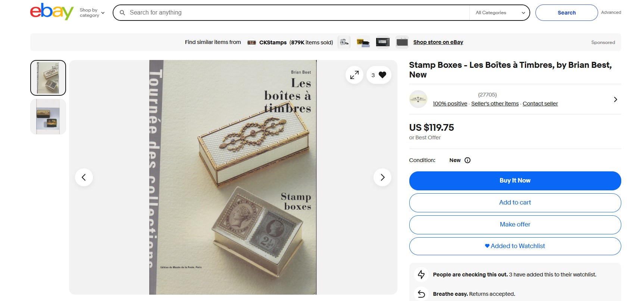Toggle Added to Watchlist button
Screen dimensions: 644x301
coord(515,246)
